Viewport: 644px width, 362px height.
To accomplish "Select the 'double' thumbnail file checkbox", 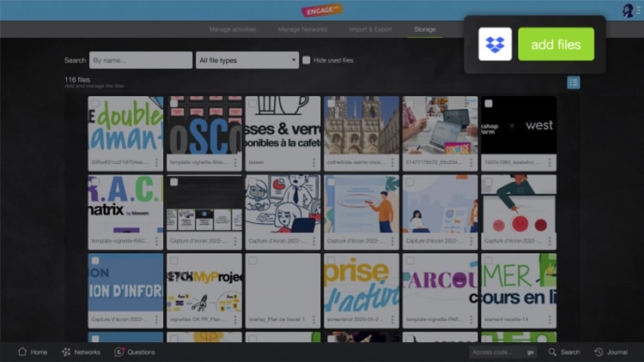I will click(x=95, y=104).
